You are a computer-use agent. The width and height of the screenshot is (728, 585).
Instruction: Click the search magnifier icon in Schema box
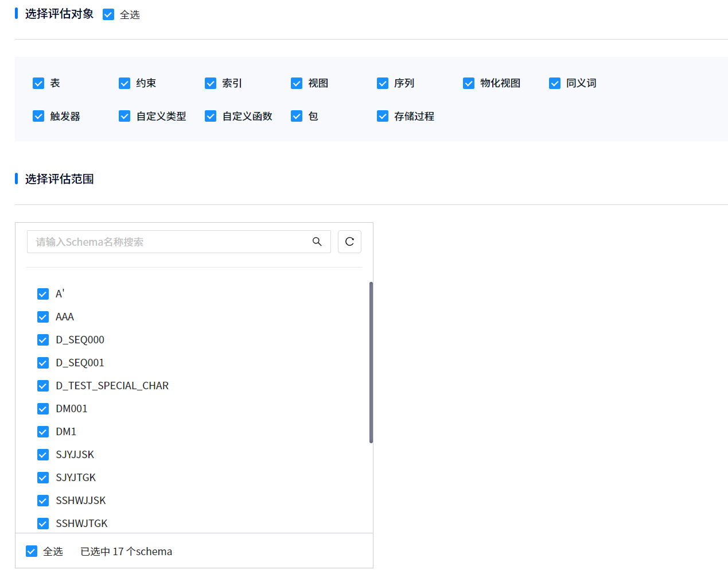pyautogui.click(x=317, y=242)
